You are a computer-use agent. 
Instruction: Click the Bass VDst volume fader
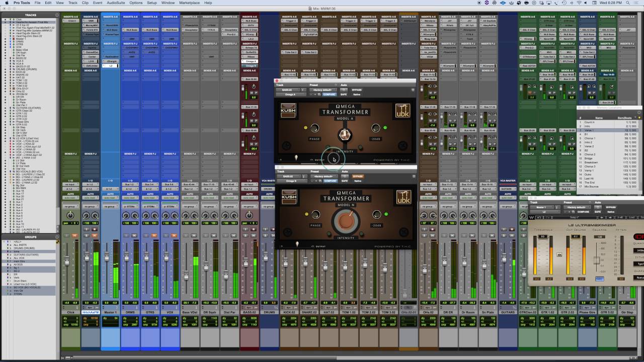tap(186, 276)
